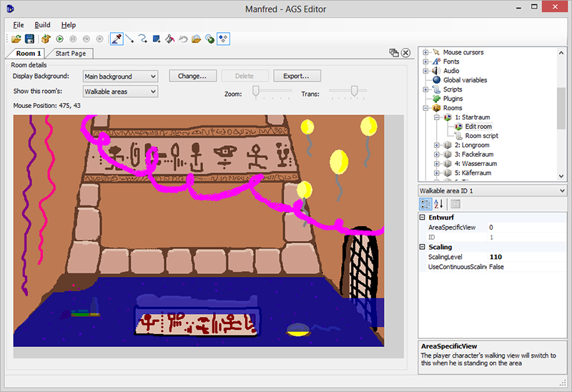
Task: Open the Build menu
Action: (x=42, y=25)
